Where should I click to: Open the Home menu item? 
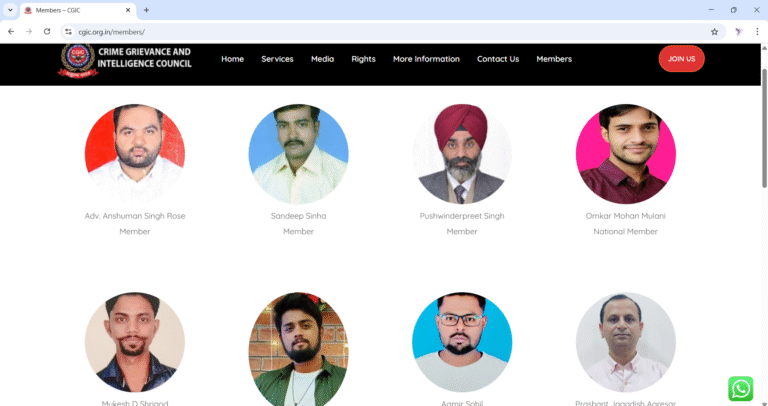[x=232, y=59]
